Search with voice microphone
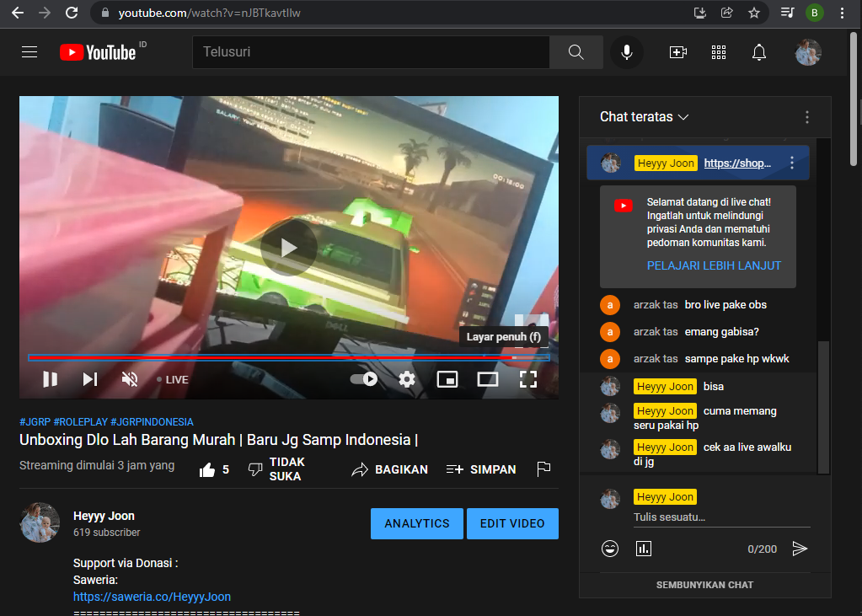The height and width of the screenshot is (616, 862). [x=627, y=52]
